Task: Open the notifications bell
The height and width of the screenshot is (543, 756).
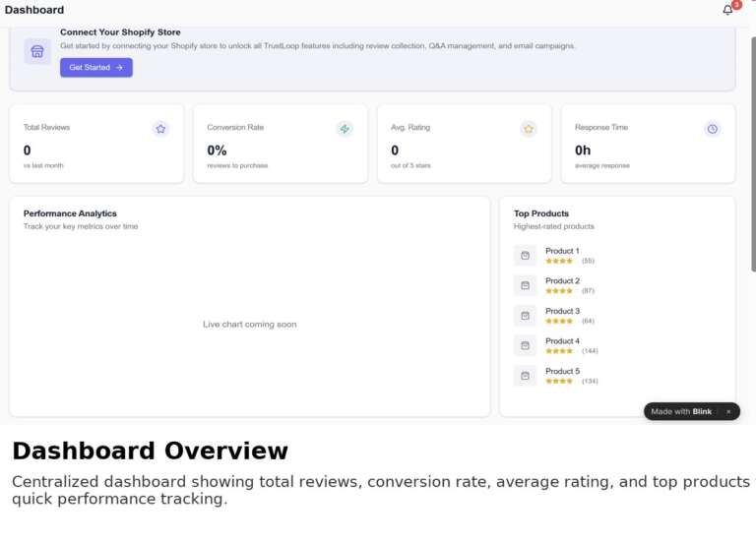Action: point(727,10)
